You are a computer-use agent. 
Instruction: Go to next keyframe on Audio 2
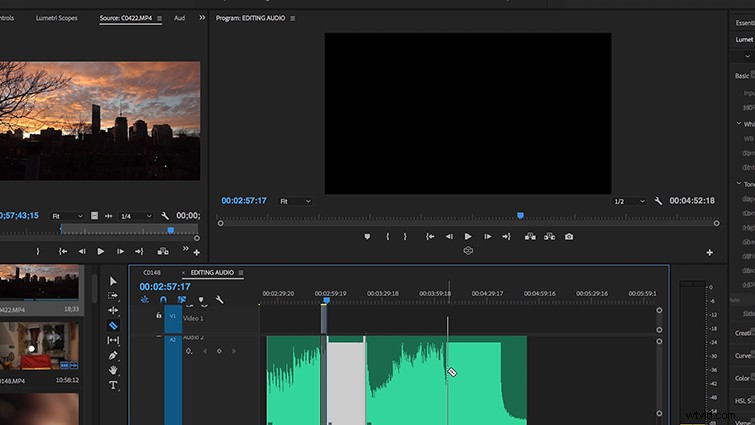point(234,351)
